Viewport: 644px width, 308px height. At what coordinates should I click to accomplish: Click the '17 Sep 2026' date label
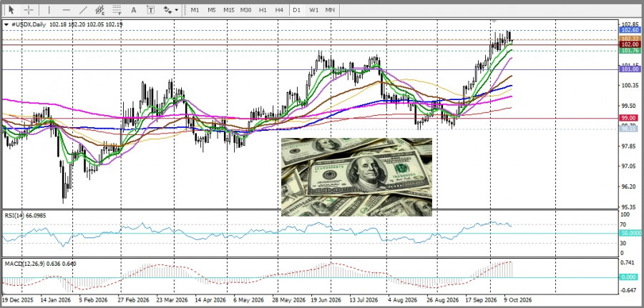481,299
